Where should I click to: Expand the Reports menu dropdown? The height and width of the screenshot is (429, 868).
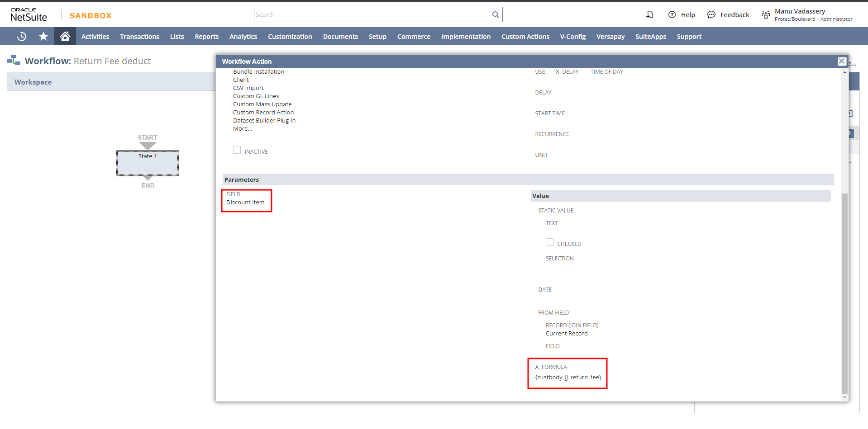(206, 37)
